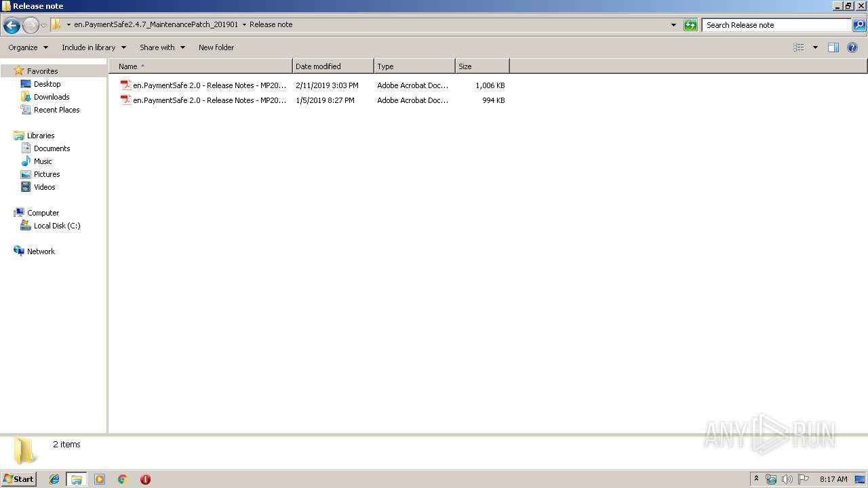The image size is (868, 488).
Task: Open Libraries in navigation pane
Action: pyautogui.click(x=41, y=136)
